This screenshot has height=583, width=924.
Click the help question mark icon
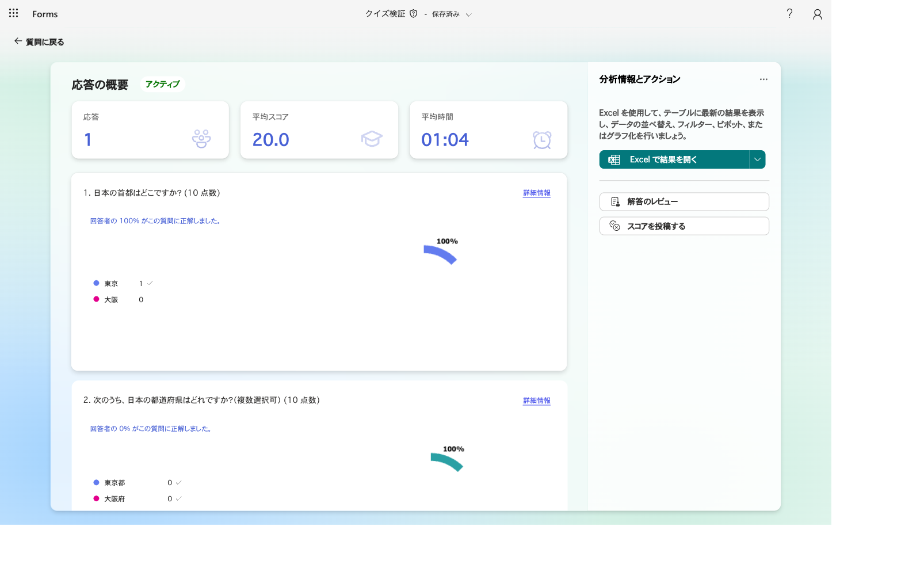tap(789, 13)
